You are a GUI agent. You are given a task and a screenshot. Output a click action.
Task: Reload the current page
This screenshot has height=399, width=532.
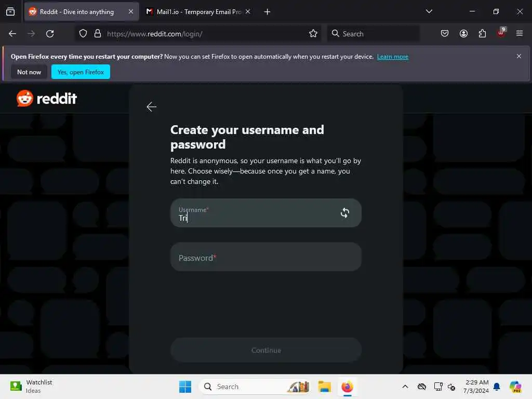tap(50, 34)
